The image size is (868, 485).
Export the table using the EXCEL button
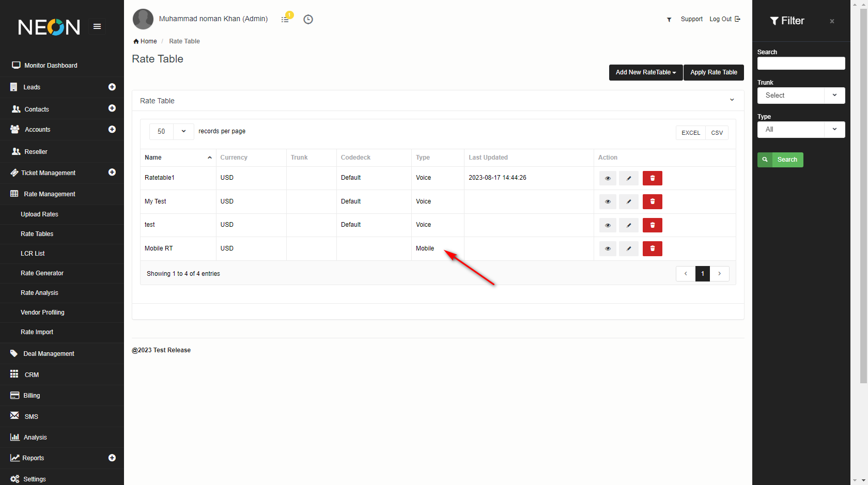[x=690, y=133]
